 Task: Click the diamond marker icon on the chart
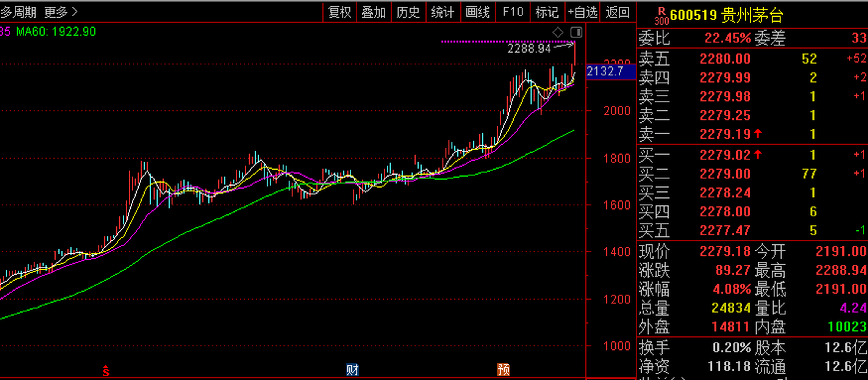[558, 33]
